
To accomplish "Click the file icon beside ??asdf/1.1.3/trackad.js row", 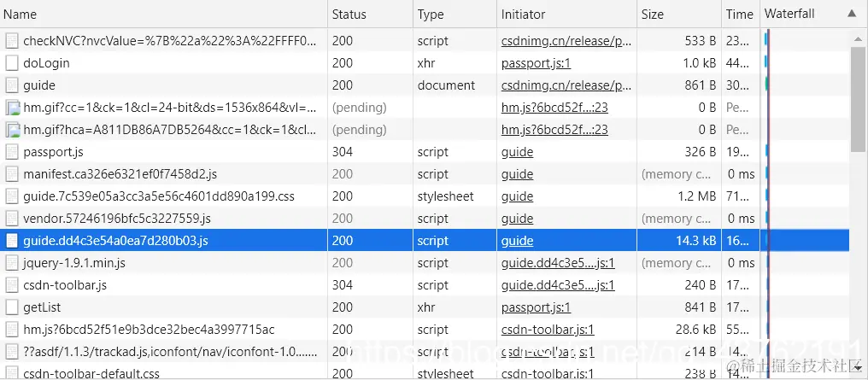I will (x=12, y=351).
